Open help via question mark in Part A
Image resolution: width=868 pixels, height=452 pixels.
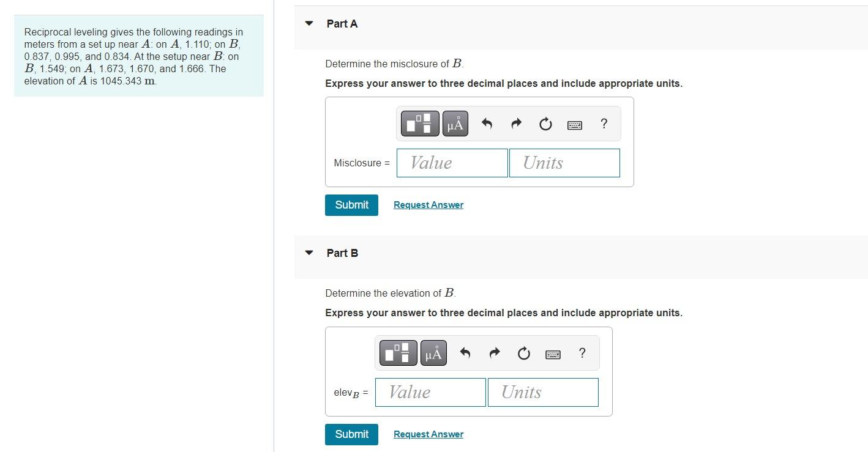[604, 124]
